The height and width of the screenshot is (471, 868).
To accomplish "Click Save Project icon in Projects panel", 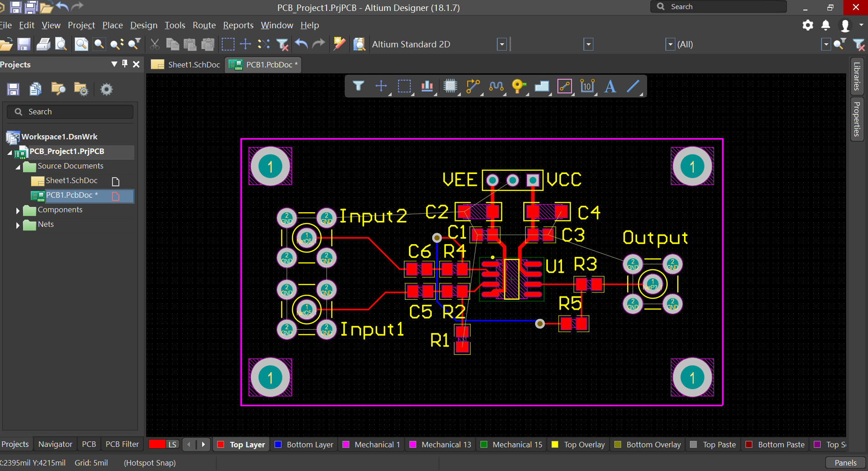I will pos(13,89).
